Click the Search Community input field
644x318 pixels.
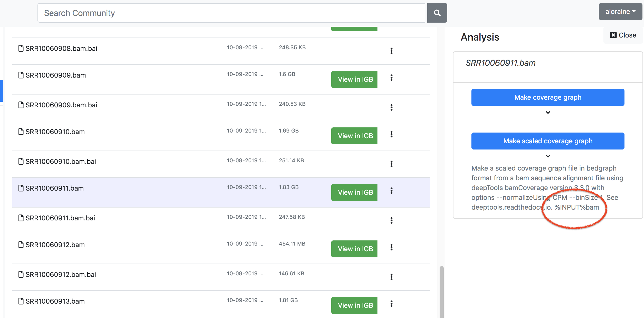[231, 13]
